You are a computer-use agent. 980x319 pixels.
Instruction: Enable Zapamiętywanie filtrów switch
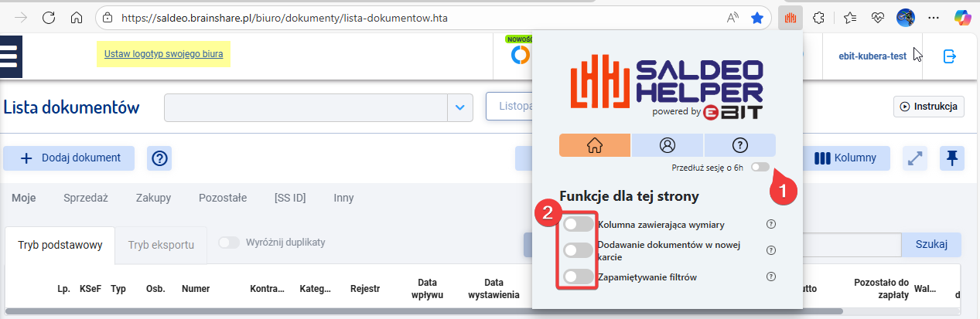(x=578, y=277)
